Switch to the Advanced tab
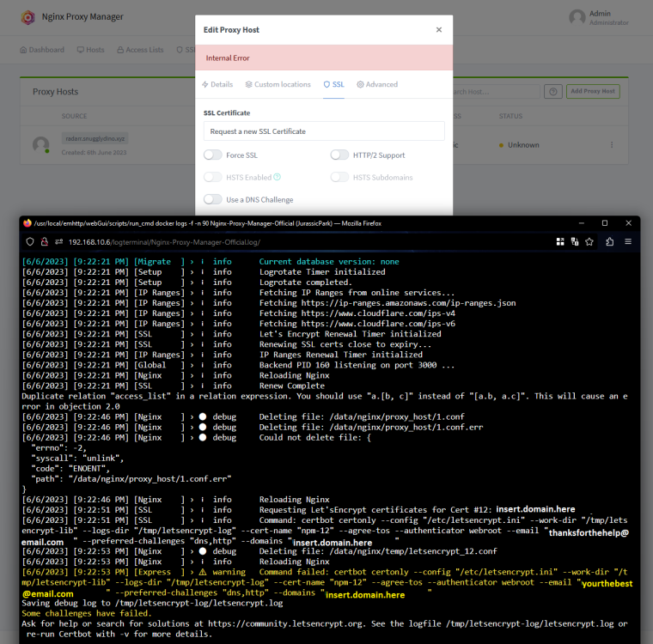The height and width of the screenshot is (644, 653). coord(377,84)
